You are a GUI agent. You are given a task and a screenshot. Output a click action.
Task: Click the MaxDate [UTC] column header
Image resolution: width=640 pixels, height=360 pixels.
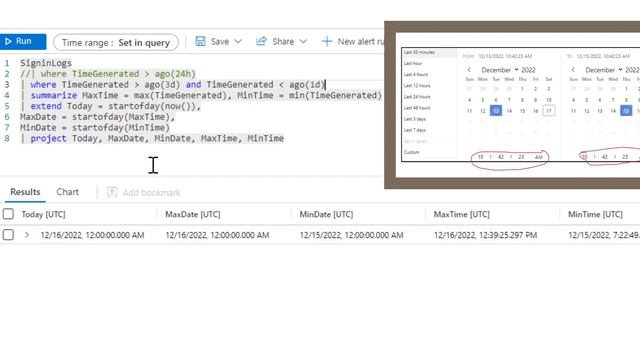click(x=193, y=214)
